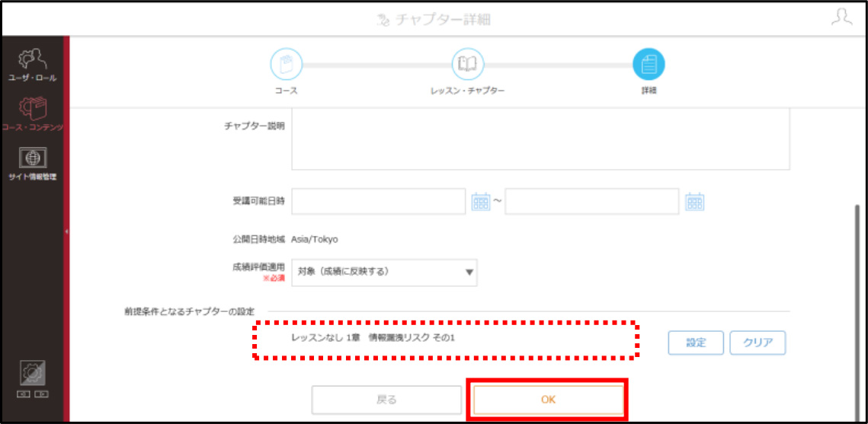The width and height of the screenshot is (868, 424).
Task: Open サイト情報管理 globe icon
Action: click(33, 158)
